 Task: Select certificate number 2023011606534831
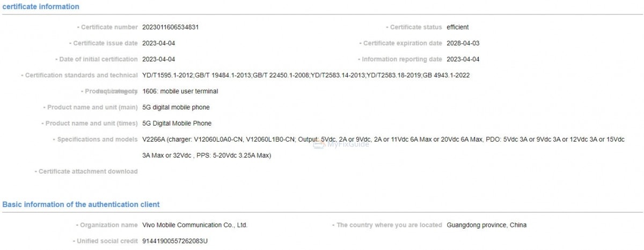point(170,27)
